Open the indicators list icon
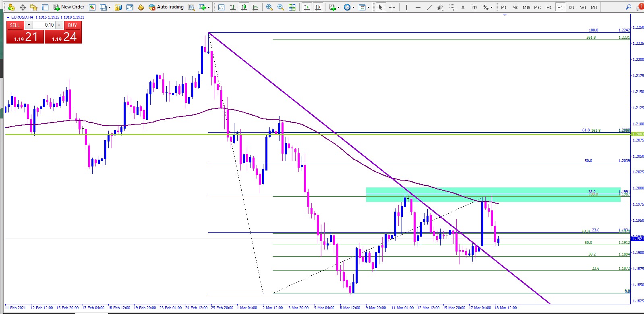Viewport: 644px width, 314px height. 332,7
